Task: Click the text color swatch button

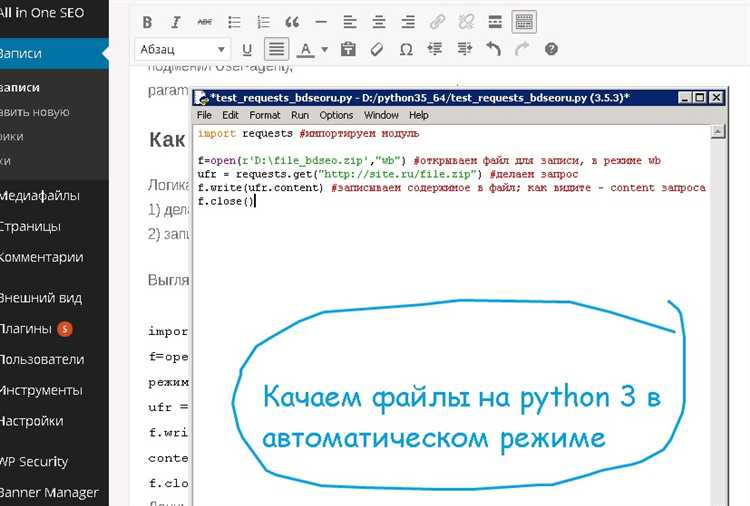Action: [304, 49]
